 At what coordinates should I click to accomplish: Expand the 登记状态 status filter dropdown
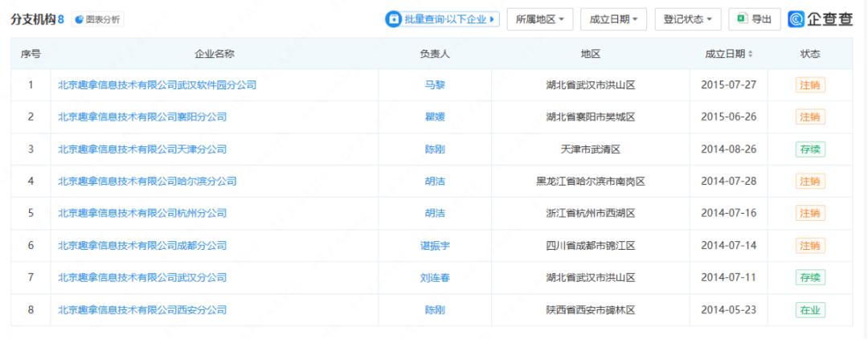687,19
